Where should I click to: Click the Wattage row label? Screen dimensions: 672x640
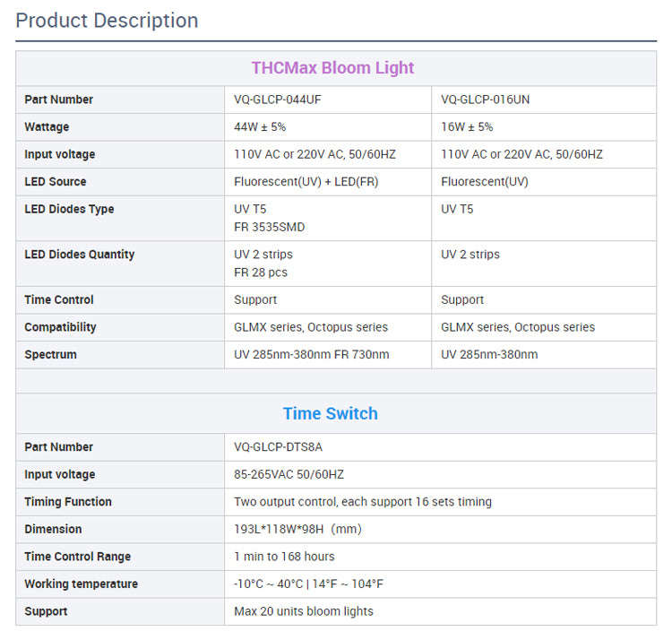pos(47,127)
